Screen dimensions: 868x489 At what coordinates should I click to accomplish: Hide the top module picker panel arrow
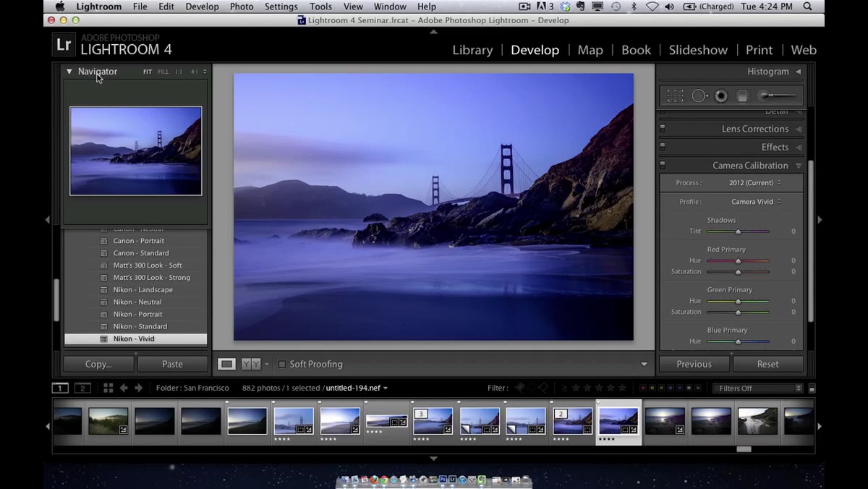coord(433,32)
